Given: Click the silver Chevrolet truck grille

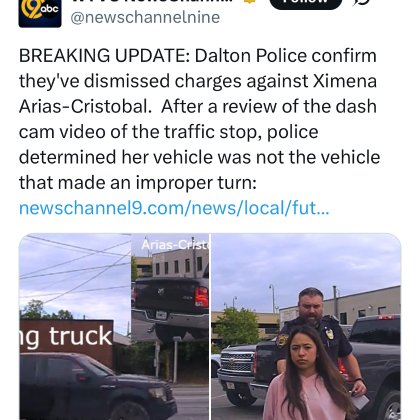Looking at the screenshot, I should 236,362.
